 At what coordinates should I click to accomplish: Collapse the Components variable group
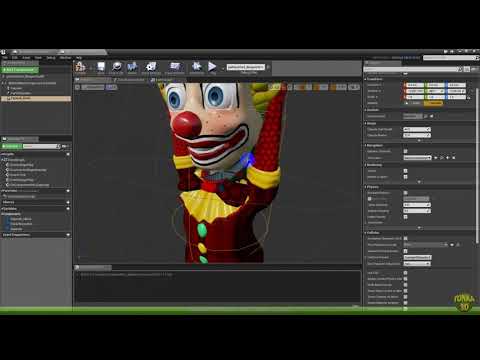2,214
